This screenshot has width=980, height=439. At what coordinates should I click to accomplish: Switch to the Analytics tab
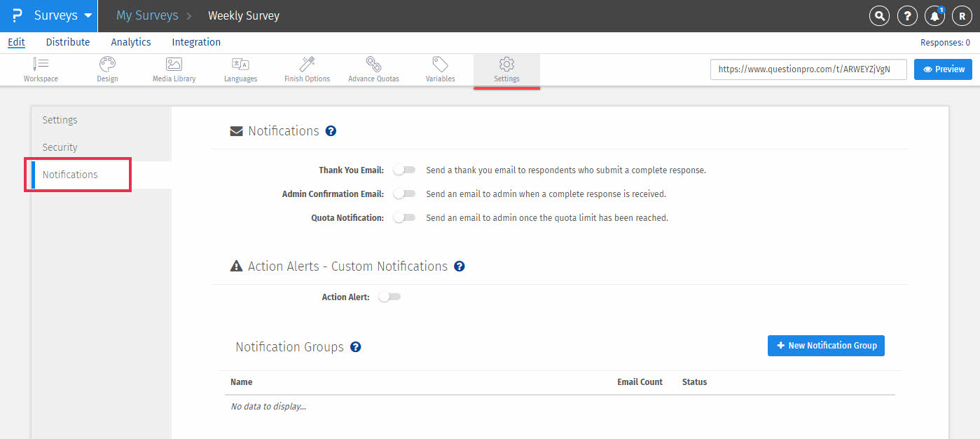131,42
